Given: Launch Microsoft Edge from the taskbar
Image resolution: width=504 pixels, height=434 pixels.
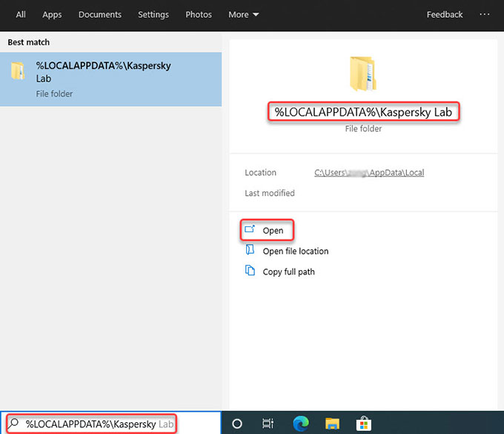Looking at the screenshot, I should point(300,424).
